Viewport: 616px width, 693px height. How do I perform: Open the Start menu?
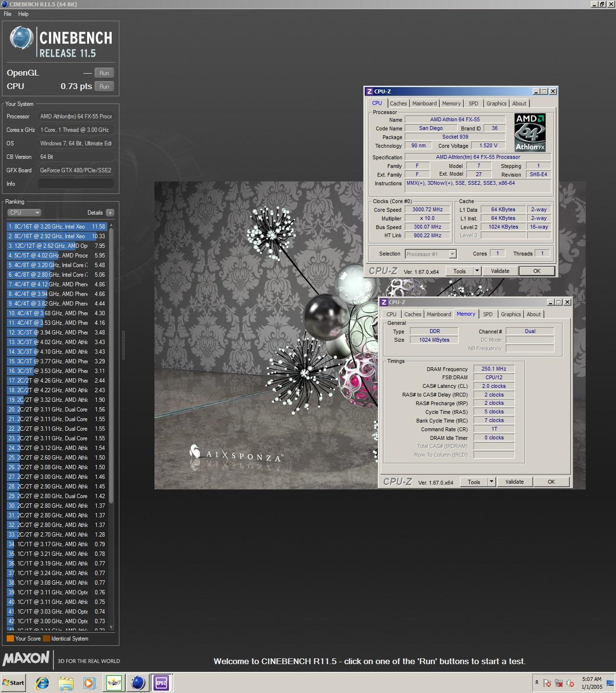click(x=13, y=682)
